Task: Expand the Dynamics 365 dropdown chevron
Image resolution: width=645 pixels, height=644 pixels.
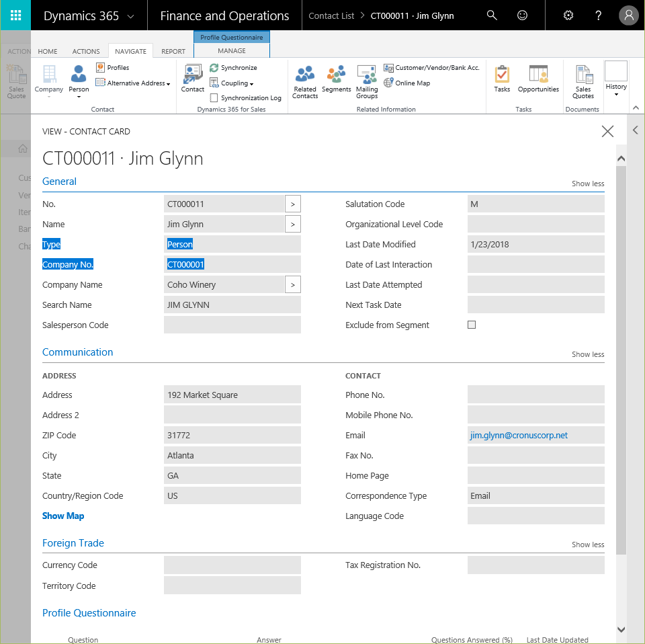Action: click(131, 16)
